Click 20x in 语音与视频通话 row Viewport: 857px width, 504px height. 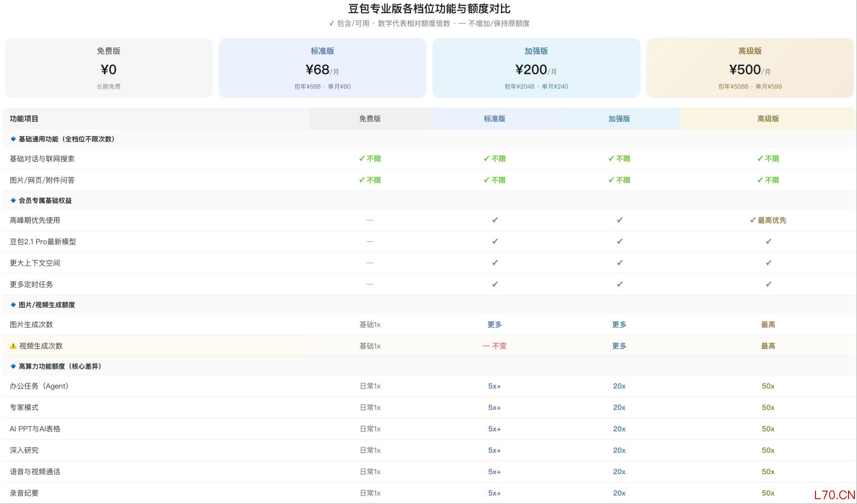pyautogui.click(x=619, y=472)
